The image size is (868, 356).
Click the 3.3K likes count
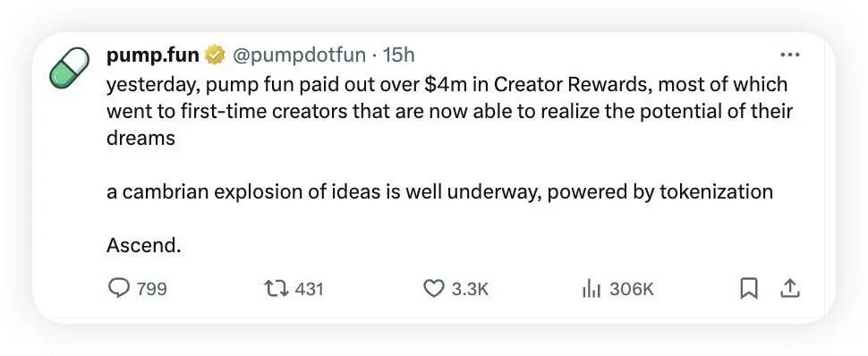(470, 289)
